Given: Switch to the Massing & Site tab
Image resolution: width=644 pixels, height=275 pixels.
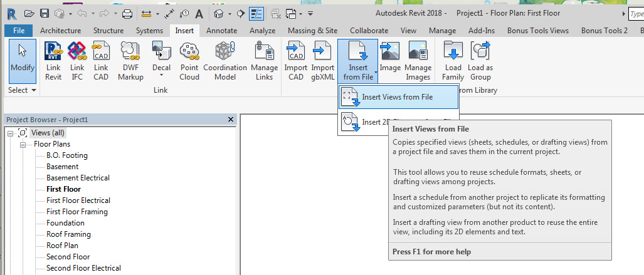Looking at the screenshot, I should point(312,30).
